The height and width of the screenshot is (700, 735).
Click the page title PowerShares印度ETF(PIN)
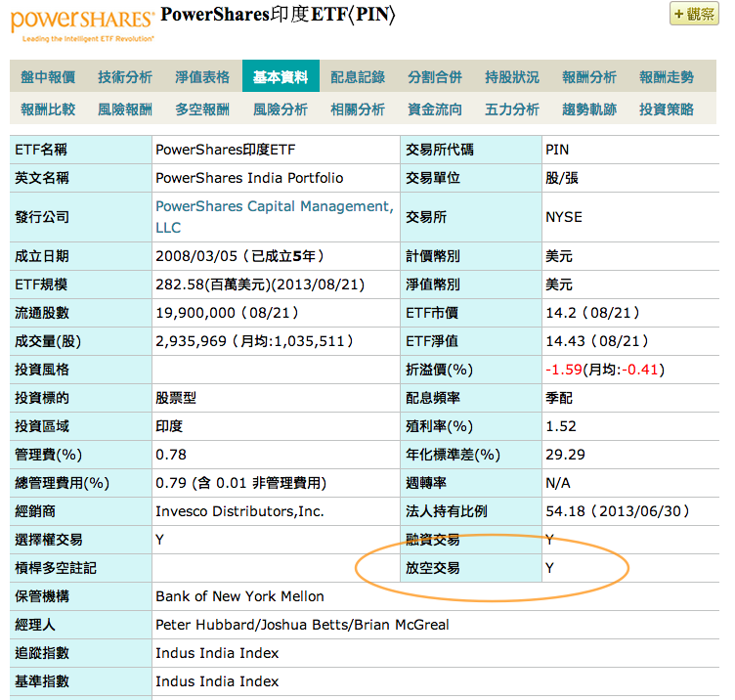(278, 14)
